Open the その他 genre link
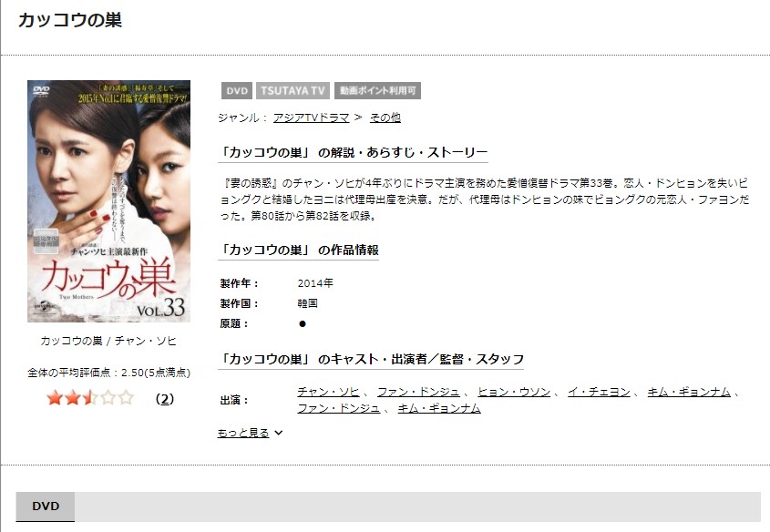 click(x=385, y=118)
